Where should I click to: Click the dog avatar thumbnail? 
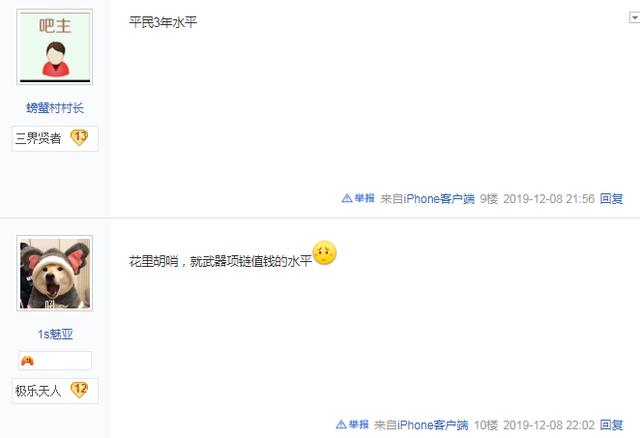coord(55,273)
